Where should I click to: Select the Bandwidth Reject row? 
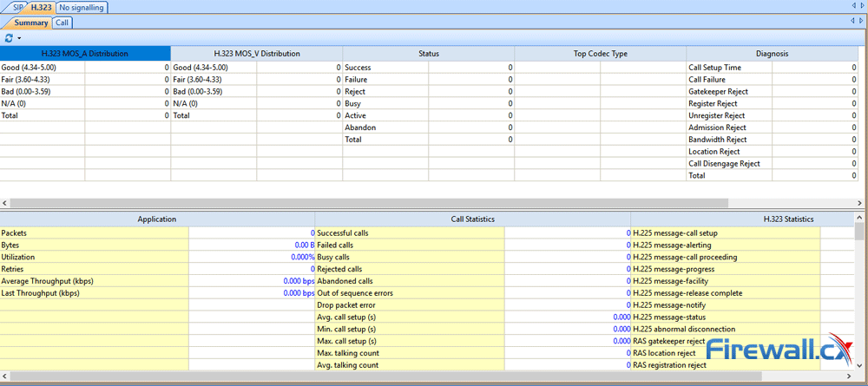point(773,140)
